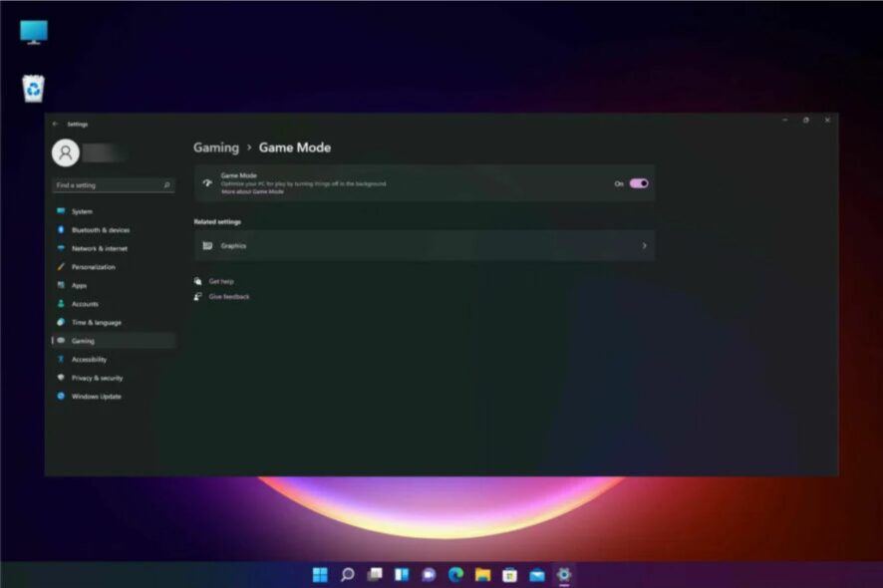Click the Give feedback link
This screenshot has width=883, height=588.
pos(229,297)
